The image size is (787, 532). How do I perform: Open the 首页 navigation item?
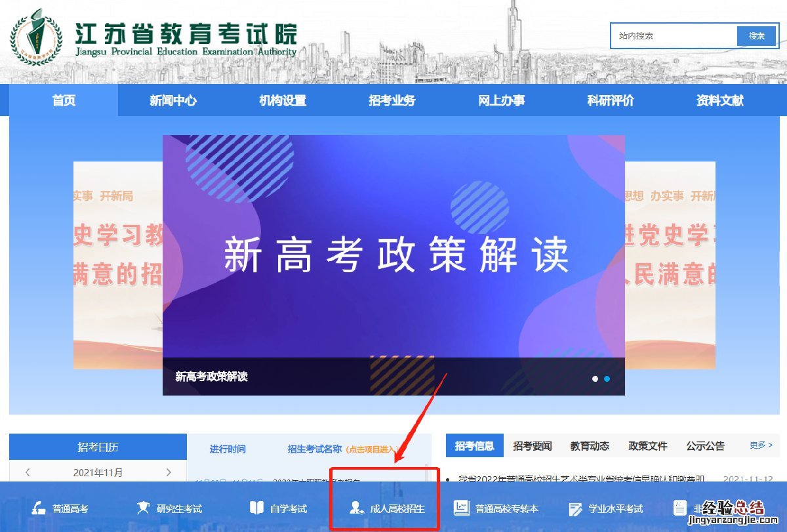[64, 100]
